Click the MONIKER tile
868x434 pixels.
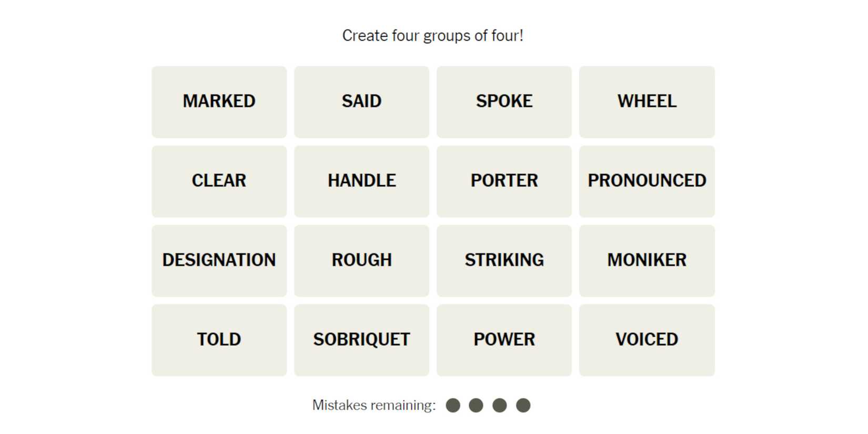(647, 260)
